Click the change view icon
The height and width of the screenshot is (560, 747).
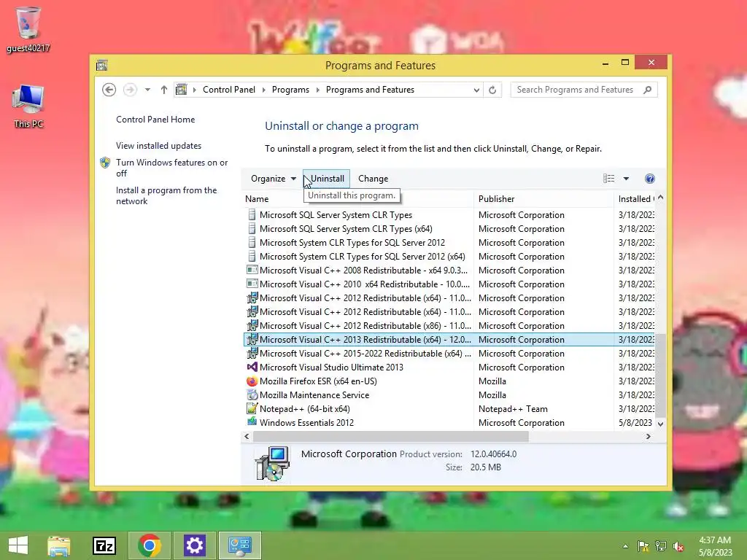point(608,179)
